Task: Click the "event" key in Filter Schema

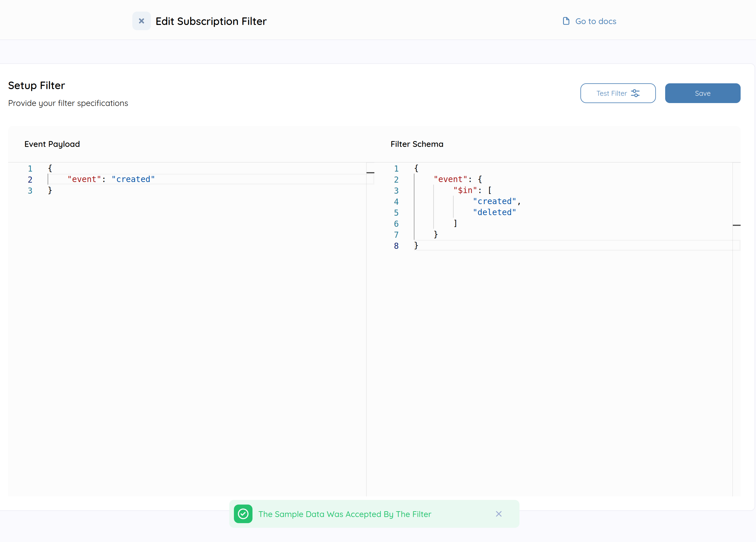Action: tap(450, 179)
